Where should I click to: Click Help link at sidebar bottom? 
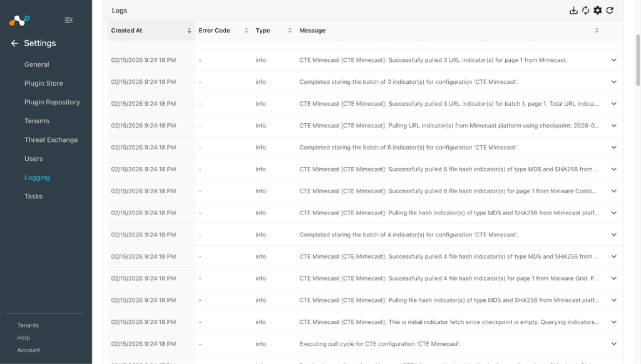(x=23, y=338)
